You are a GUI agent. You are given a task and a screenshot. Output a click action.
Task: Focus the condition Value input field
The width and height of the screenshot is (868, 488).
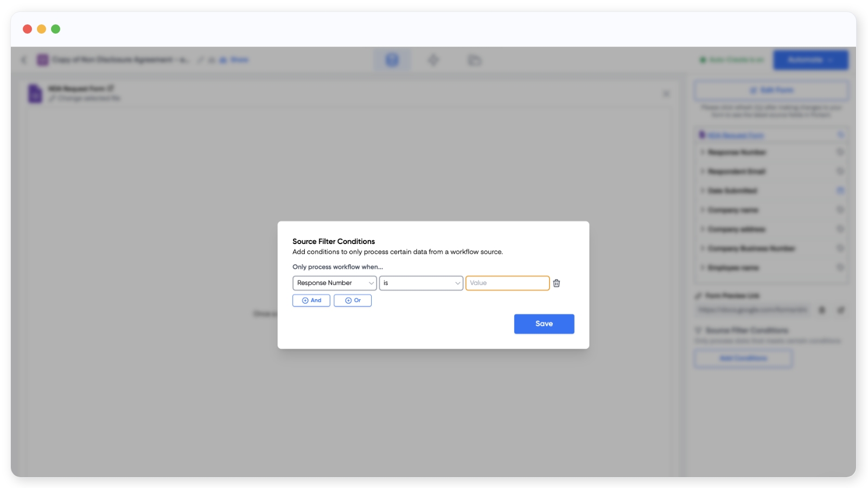[507, 283]
